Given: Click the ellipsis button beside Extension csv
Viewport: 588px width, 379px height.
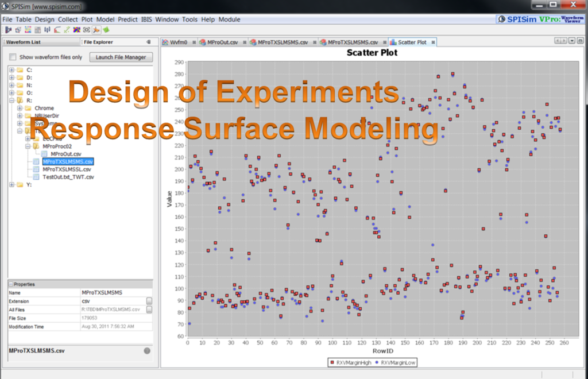Looking at the screenshot, I should [149, 301].
